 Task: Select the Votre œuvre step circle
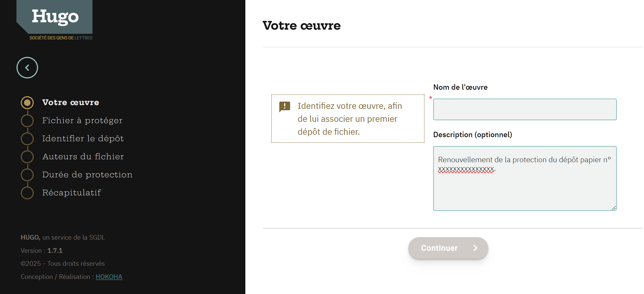(27, 103)
